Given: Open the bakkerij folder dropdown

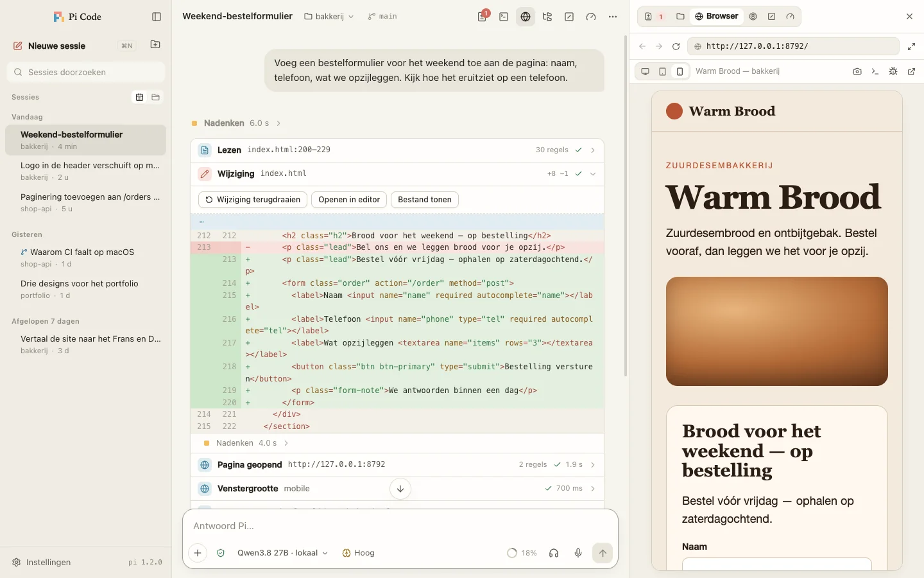Looking at the screenshot, I should [329, 17].
